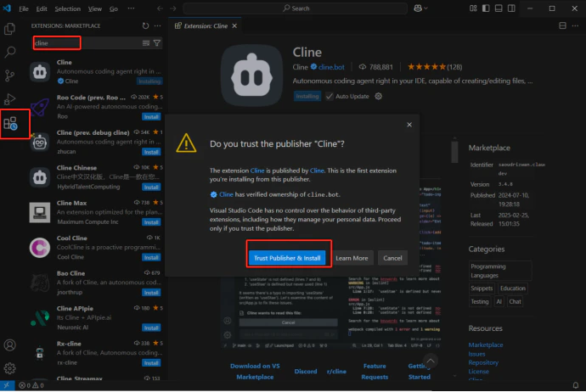The height and width of the screenshot is (392, 586).
Task: Open the Repository resource link
Action: (x=483, y=362)
